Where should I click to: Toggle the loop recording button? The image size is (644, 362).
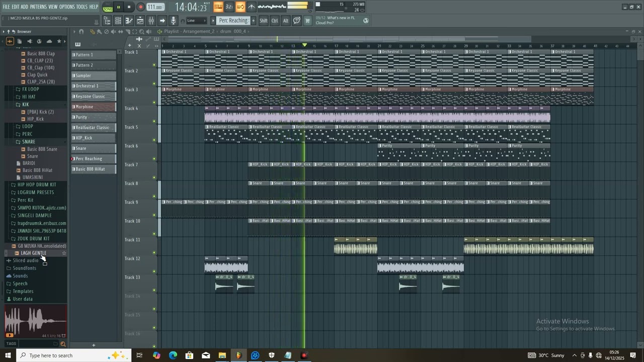click(240, 7)
